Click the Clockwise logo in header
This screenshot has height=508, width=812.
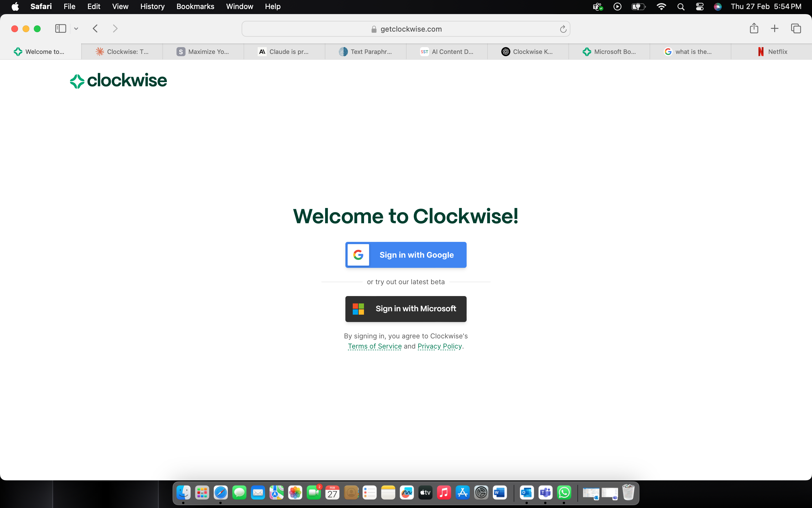(118, 81)
